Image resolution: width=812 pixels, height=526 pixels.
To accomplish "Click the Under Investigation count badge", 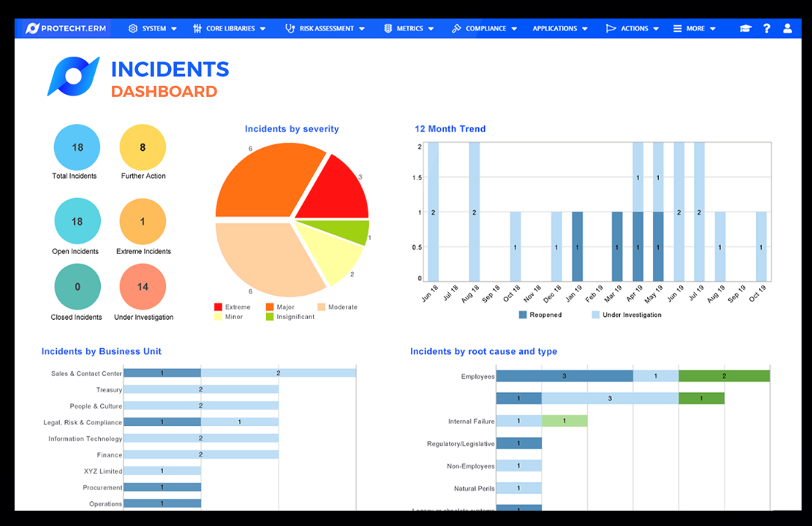I will [143, 285].
